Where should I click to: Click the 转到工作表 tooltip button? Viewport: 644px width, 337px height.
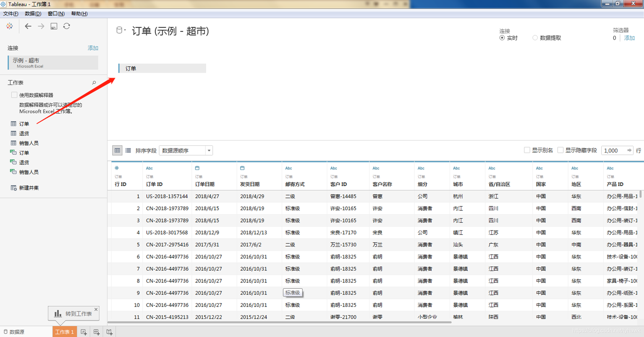73,314
